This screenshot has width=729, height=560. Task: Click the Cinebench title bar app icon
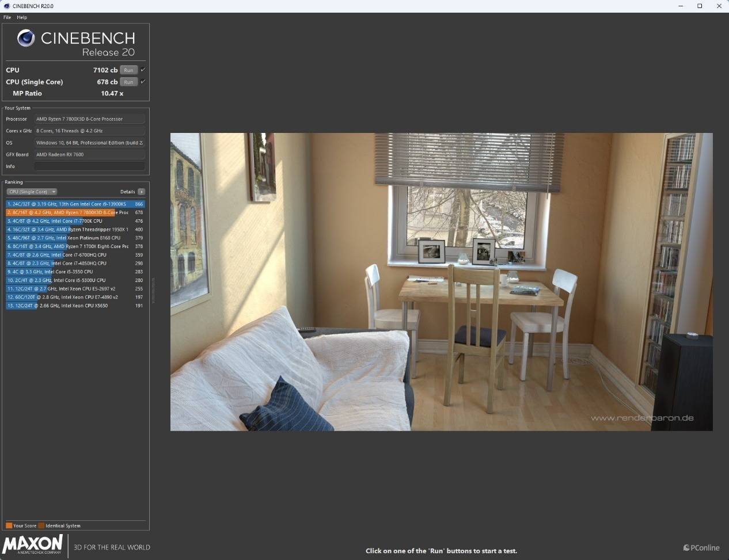6,6
